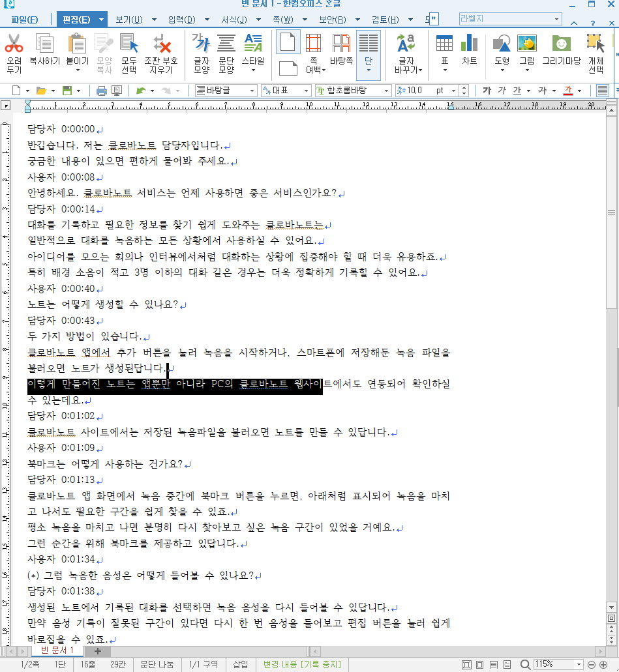
Task: Open the font color dropdown arrow
Action: coord(579,91)
